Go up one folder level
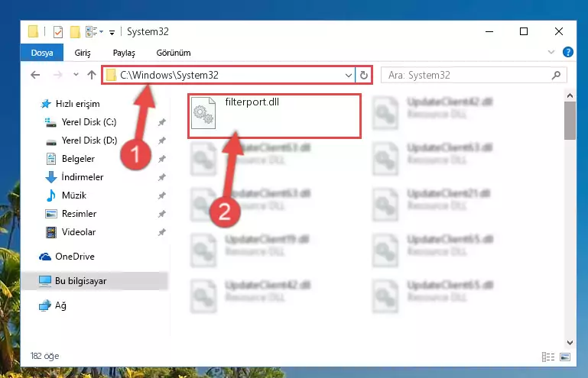 coord(92,75)
